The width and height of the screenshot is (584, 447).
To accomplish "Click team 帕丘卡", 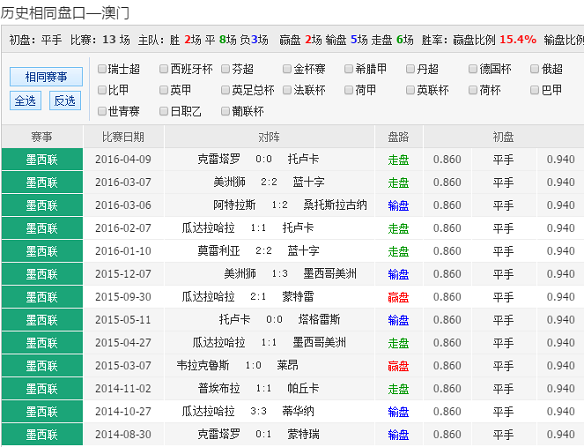I will [304, 389].
